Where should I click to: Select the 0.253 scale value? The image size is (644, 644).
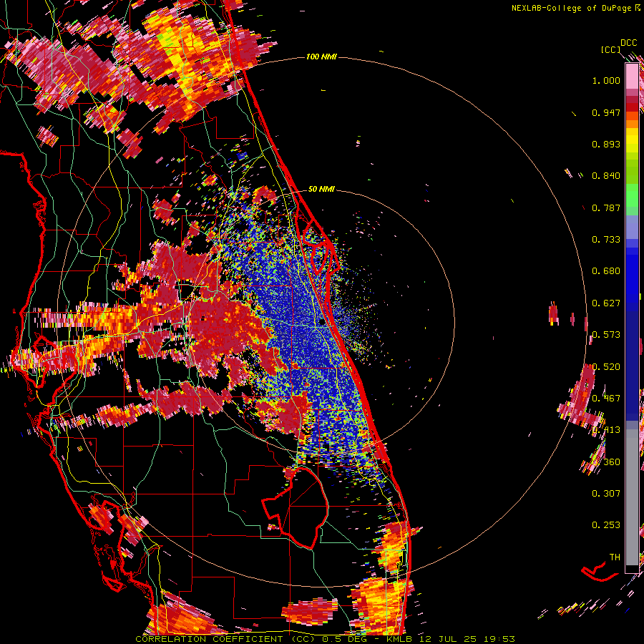tap(606, 525)
